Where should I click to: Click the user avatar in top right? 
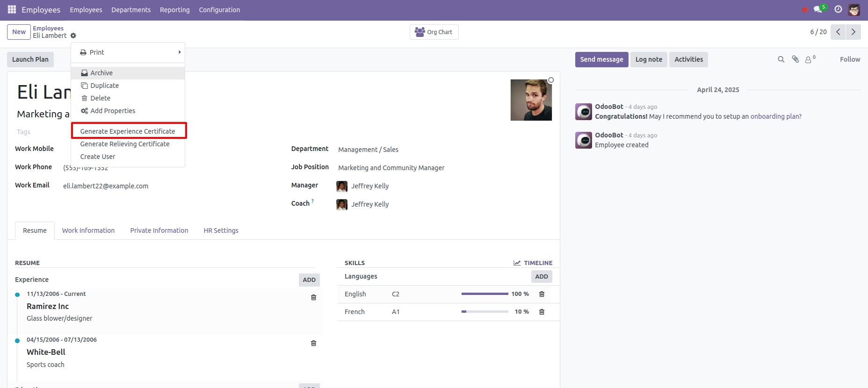854,9
